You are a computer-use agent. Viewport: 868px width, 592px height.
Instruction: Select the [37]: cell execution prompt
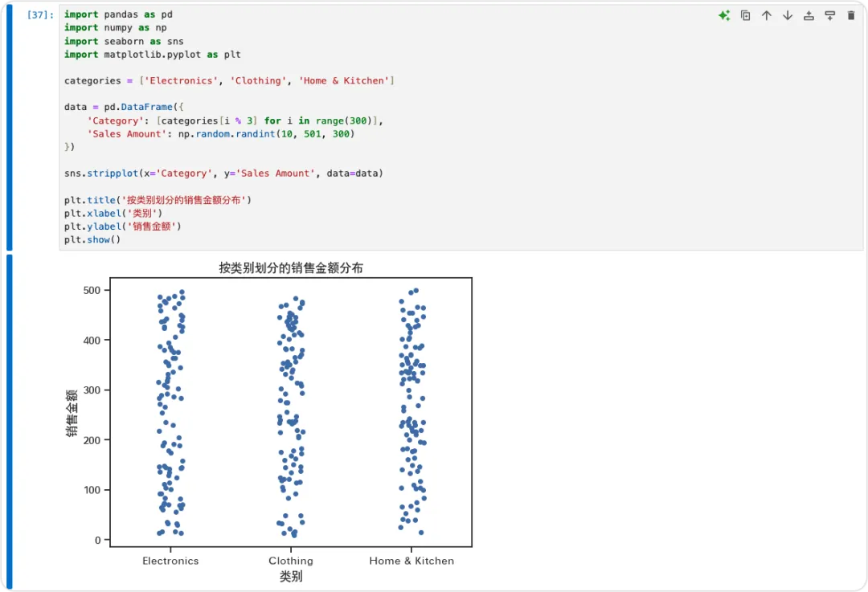pyautogui.click(x=40, y=15)
